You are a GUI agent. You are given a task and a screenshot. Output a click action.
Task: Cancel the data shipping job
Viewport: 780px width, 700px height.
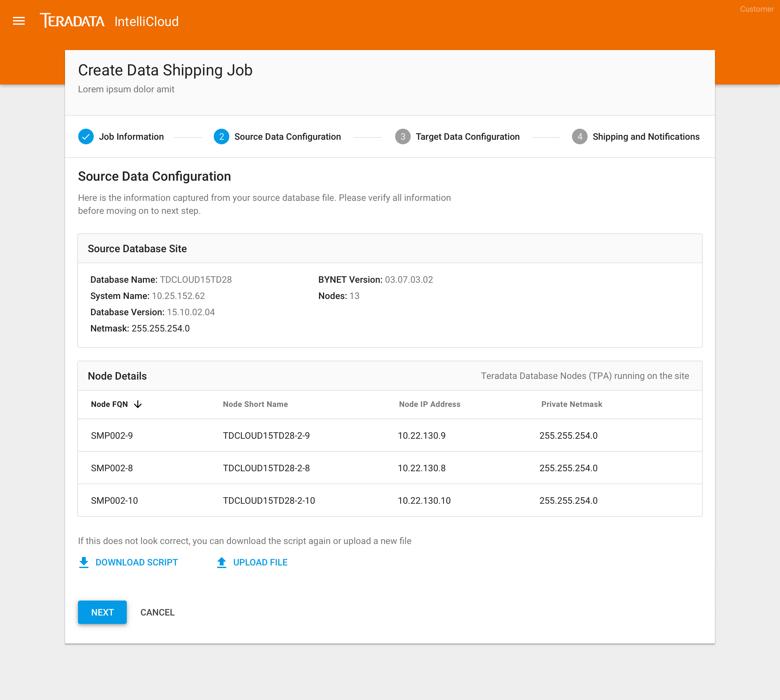point(157,612)
